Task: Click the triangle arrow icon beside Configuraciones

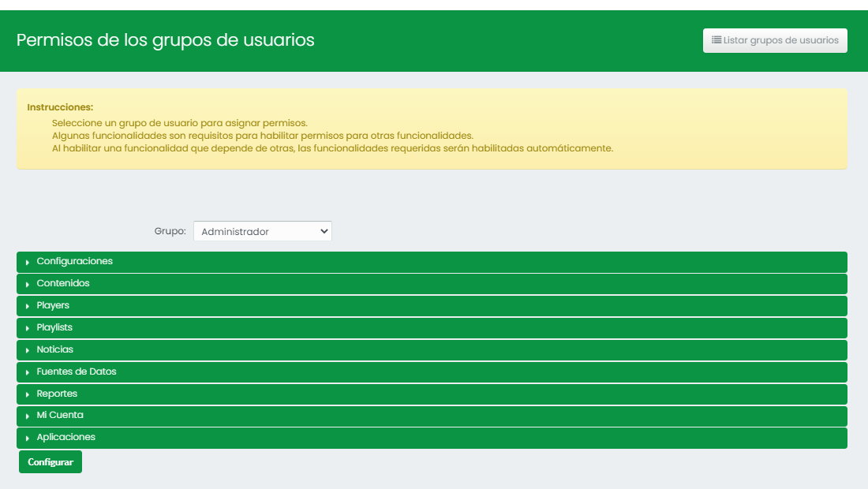Action: (27, 262)
